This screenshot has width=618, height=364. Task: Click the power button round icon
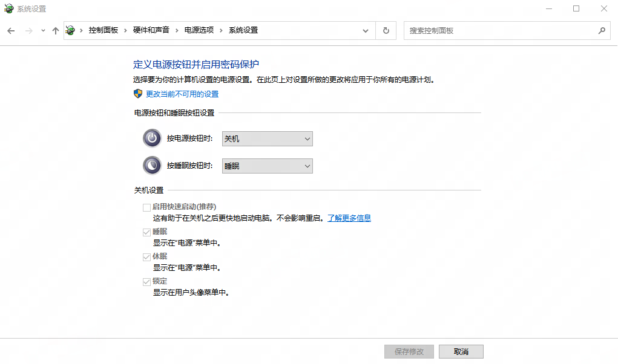tap(152, 138)
